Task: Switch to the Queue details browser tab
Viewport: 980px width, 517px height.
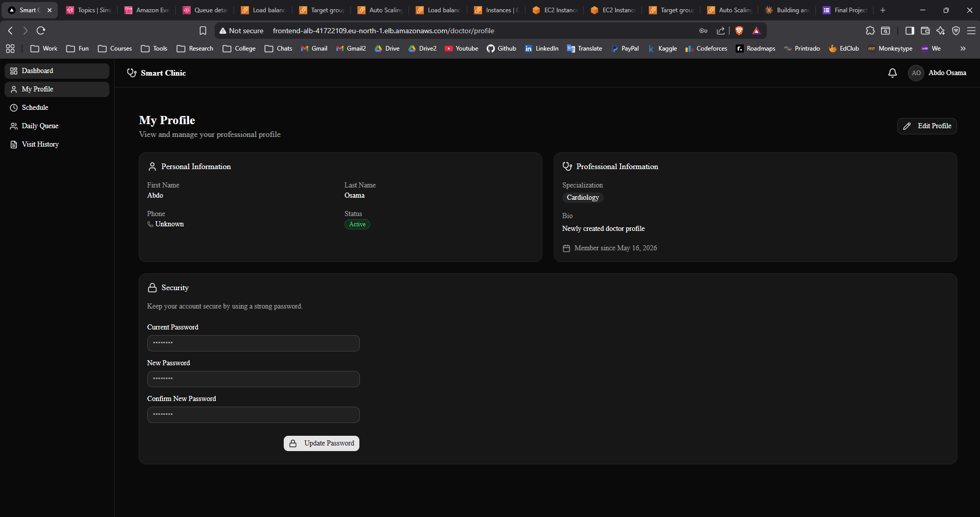Action: tap(205, 10)
